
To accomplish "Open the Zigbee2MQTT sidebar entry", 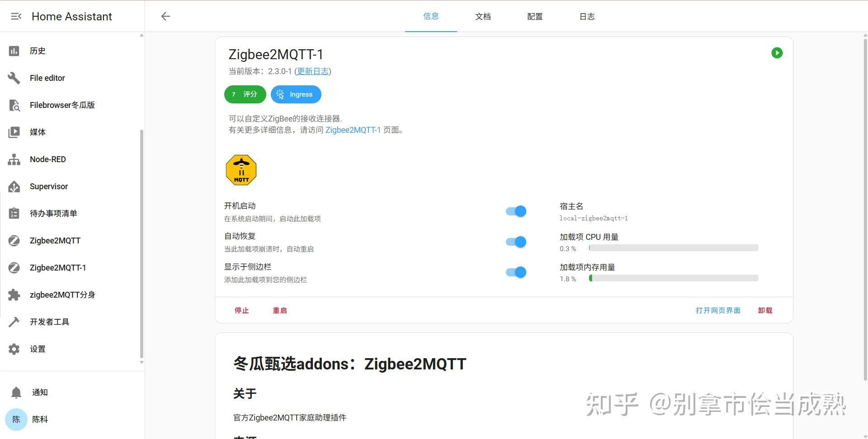I will (x=55, y=240).
